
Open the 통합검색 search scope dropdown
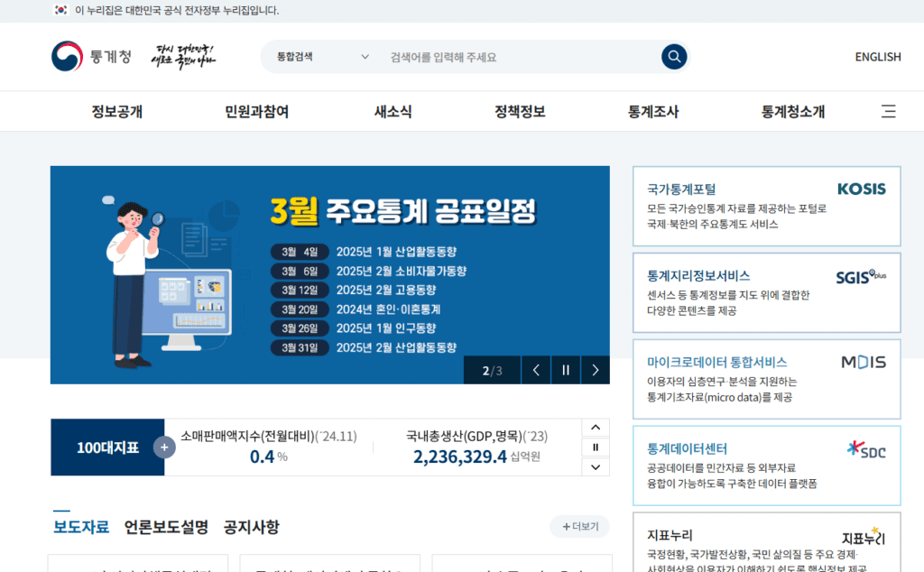pos(325,56)
